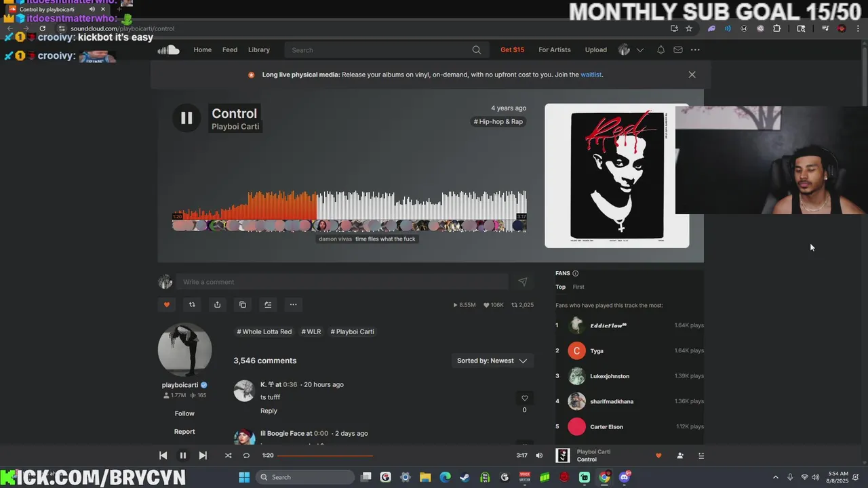Follow artist icon in the bottom player bar
This screenshot has width=868, height=488.
click(x=680, y=455)
